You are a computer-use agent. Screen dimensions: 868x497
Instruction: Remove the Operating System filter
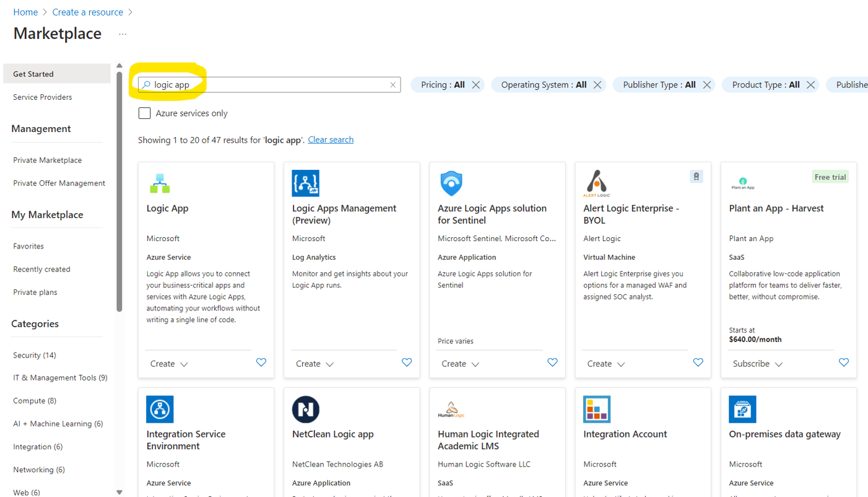pyautogui.click(x=597, y=85)
